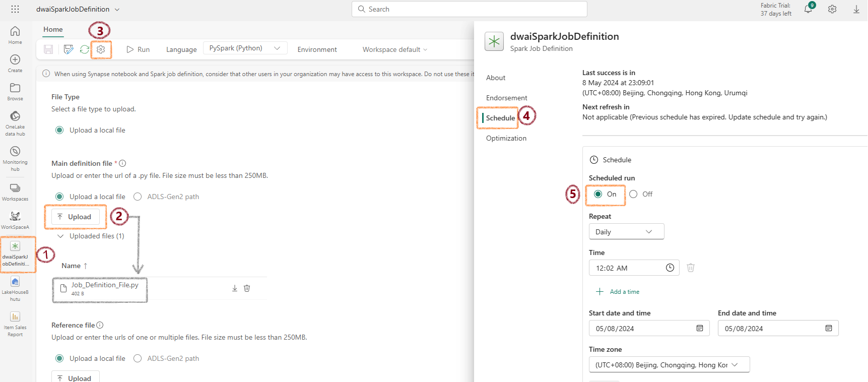
Task: Open OneLake data hub
Action: tap(15, 123)
